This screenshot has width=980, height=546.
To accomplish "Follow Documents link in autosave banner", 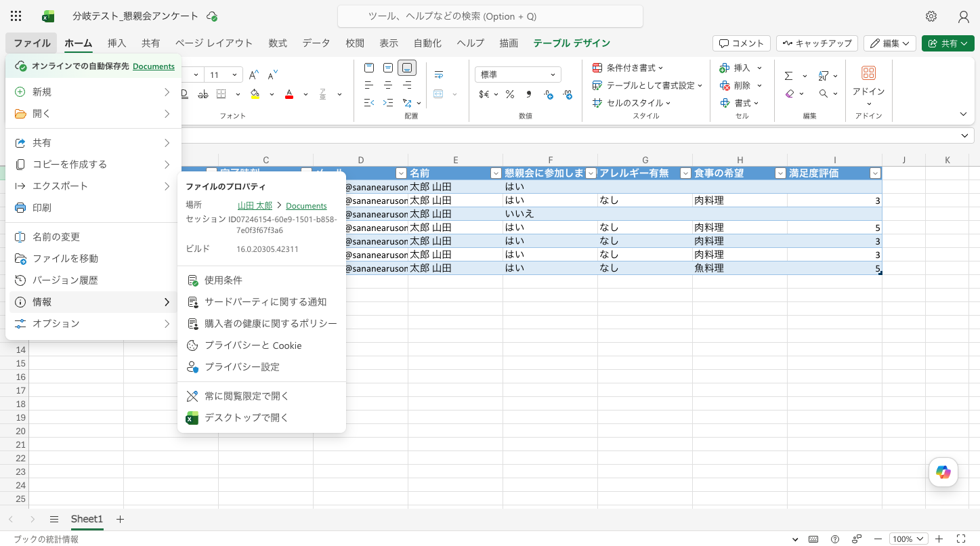I will tap(154, 66).
